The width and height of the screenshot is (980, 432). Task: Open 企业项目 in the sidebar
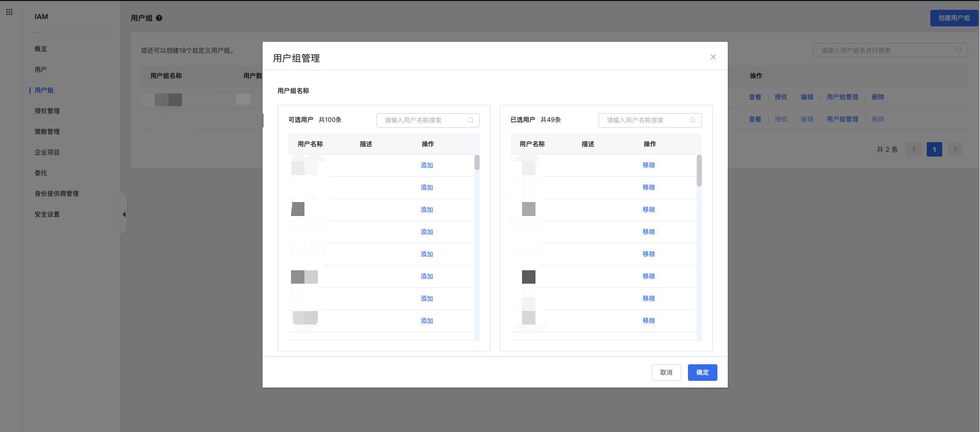pyautogui.click(x=47, y=152)
